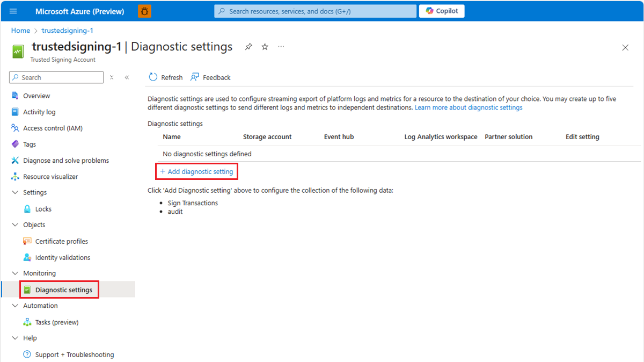Click the preview bug report icon
The image size is (644, 362).
144,11
